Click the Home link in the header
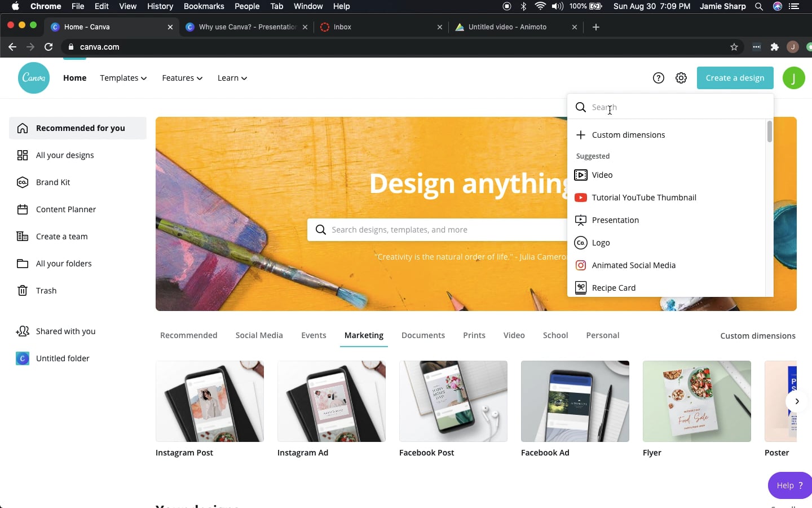 [x=75, y=78]
